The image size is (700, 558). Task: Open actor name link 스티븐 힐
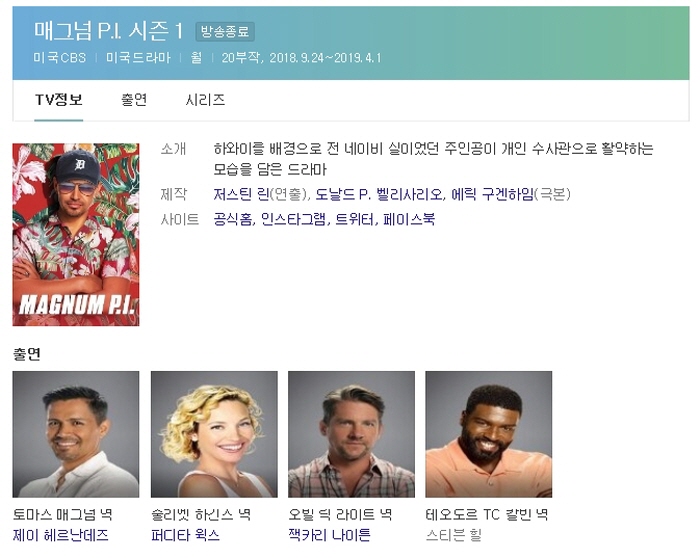pyautogui.click(x=453, y=536)
